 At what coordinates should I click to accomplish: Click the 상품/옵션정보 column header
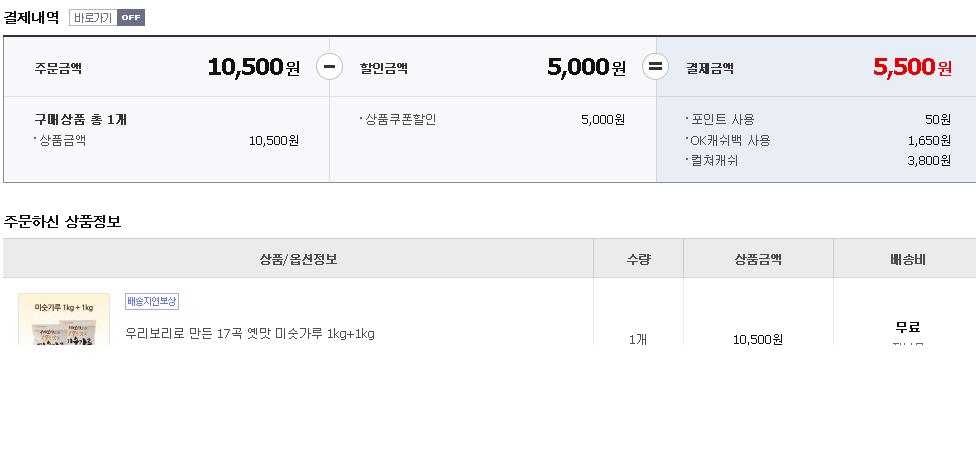(298, 259)
